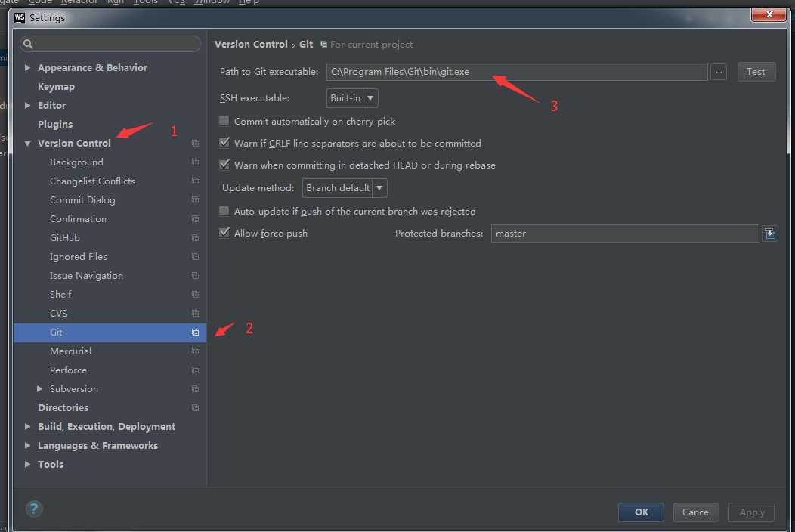The height and width of the screenshot is (532, 795).
Task: Select Issue Navigation settings
Action: click(86, 276)
